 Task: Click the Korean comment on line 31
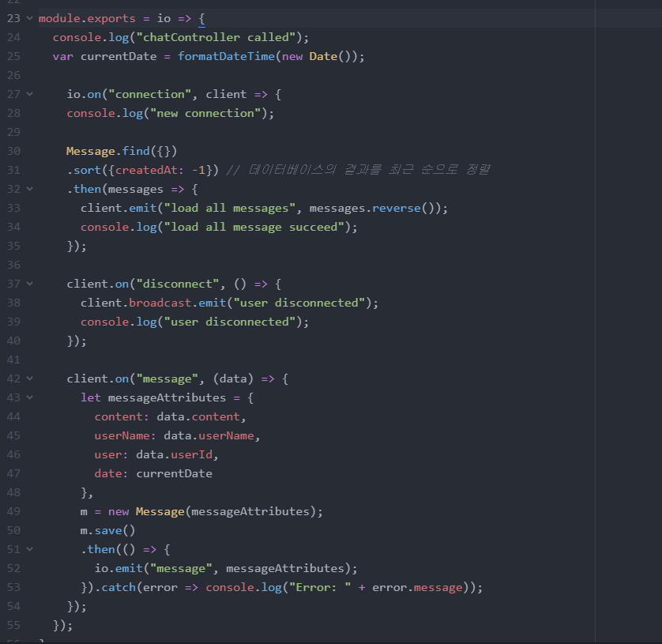pos(358,170)
